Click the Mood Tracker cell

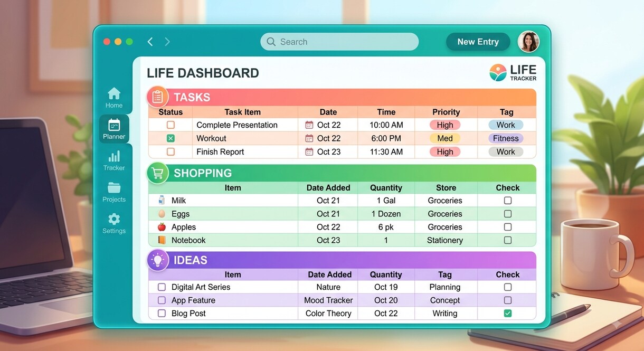pyautogui.click(x=328, y=300)
